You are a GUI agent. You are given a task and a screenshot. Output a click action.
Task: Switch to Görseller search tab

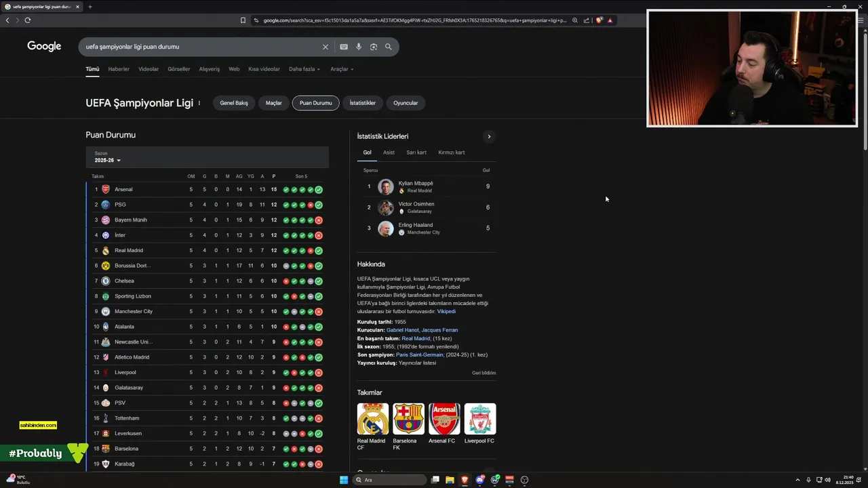coord(179,69)
